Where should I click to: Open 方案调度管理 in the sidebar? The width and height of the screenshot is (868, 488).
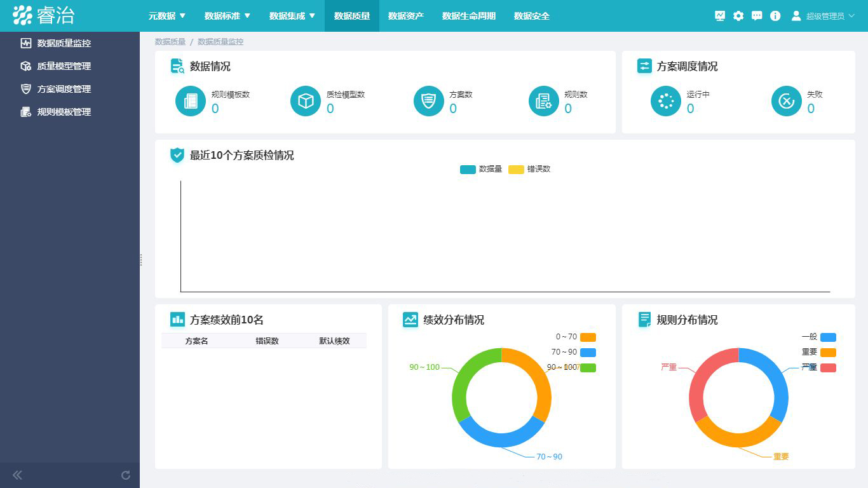(x=64, y=89)
